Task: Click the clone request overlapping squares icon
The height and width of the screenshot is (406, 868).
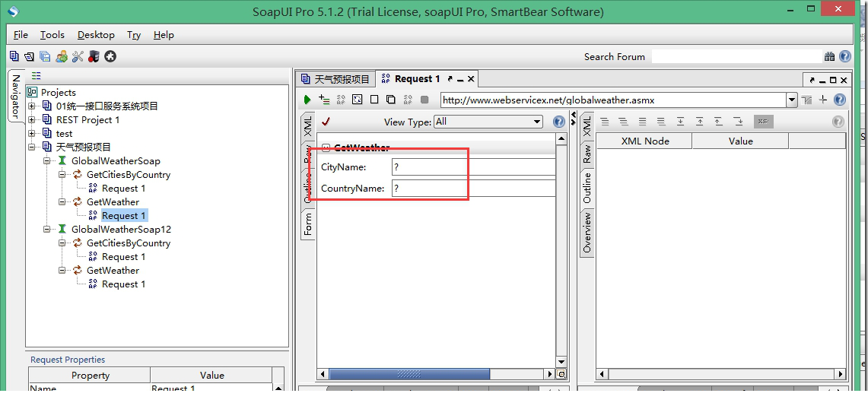Action: click(x=391, y=100)
